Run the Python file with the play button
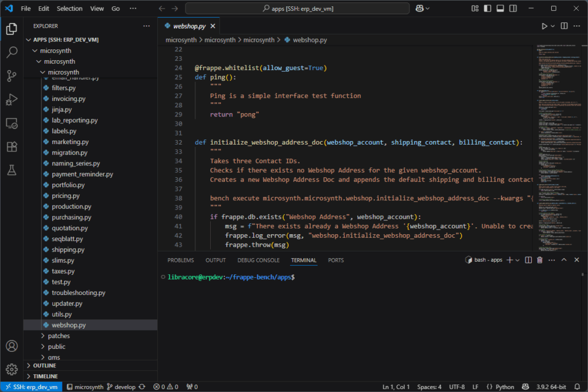 (x=544, y=26)
